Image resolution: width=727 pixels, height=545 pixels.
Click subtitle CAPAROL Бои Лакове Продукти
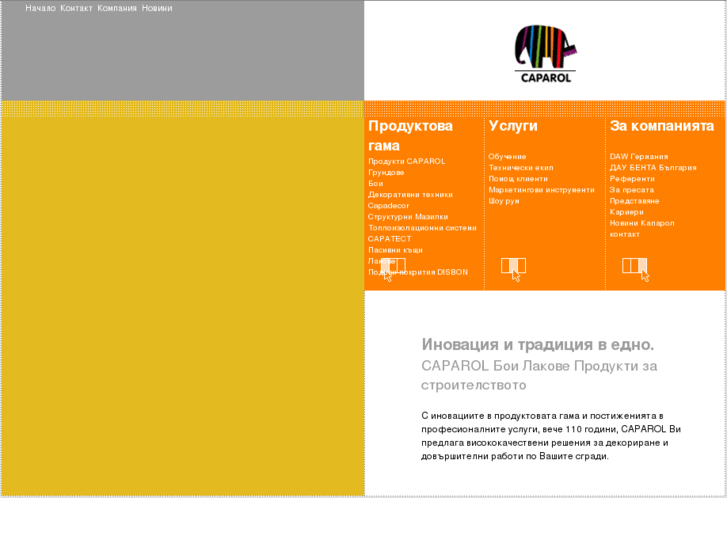pos(539,375)
